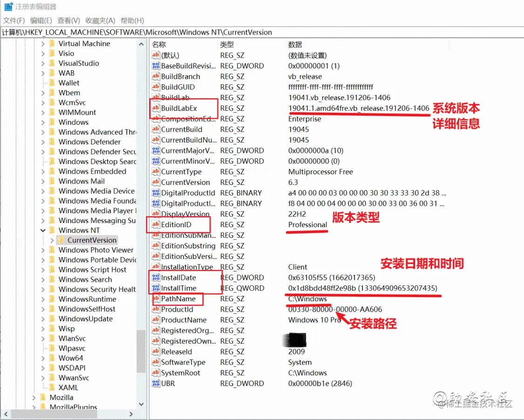Click the string icon of BuildBranch value
The width and height of the screenshot is (524, 420).
point(156,76)
